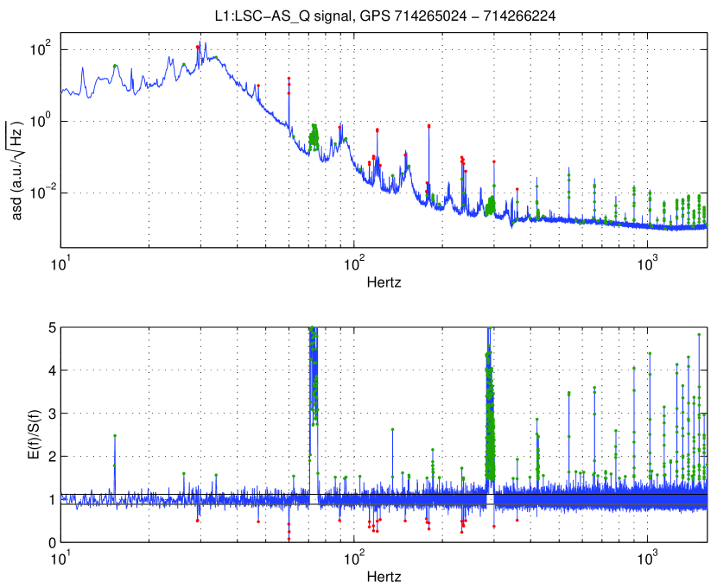The height and width of the screenshot is (588, 717).
Task: Click the "asd (a.u./√Hz)" y-axis label
Action: [x=16, y=170]
